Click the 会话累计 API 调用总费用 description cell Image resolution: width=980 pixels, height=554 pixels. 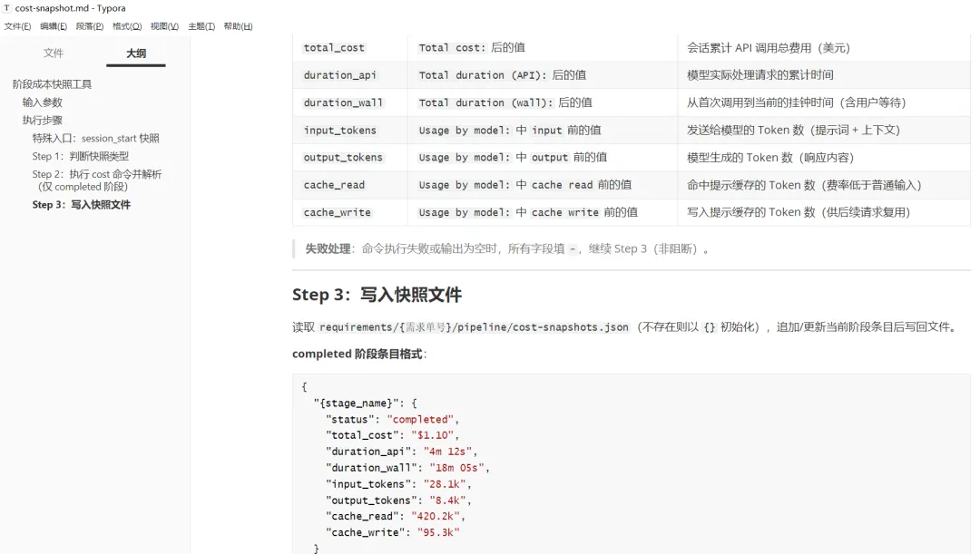point(824,47)
